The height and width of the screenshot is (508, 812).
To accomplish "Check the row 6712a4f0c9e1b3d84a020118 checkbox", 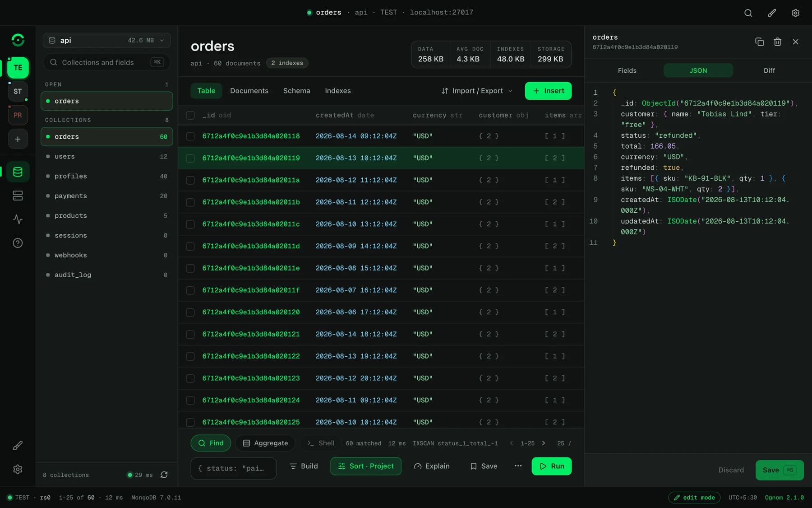I will 190,136.
